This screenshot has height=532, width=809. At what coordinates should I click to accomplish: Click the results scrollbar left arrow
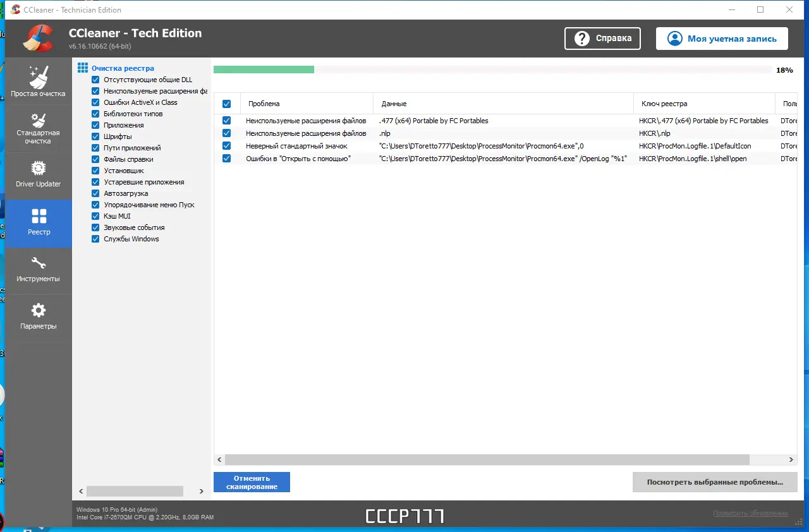click(x=219, y=460)
